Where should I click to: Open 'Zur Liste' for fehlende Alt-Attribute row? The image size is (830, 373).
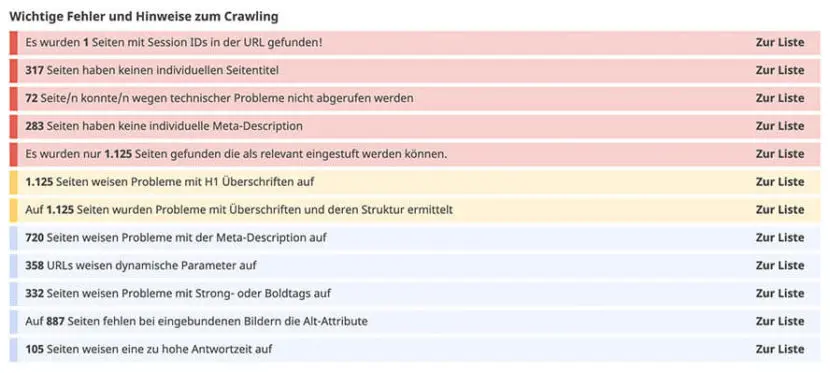click(x=780, y=322)
